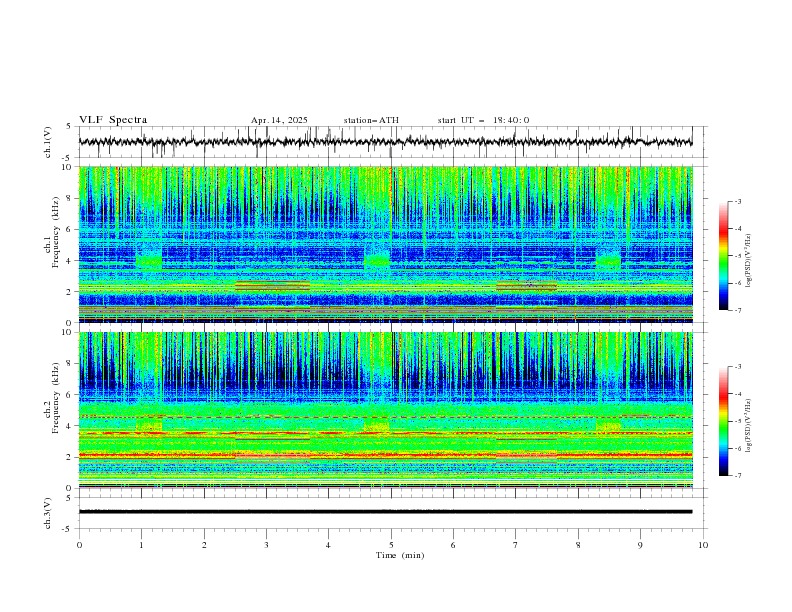The height and width of the screenshot is (612, 792).
Task: Click the "4" tick on the time axis
Action: tap(328, 545)
